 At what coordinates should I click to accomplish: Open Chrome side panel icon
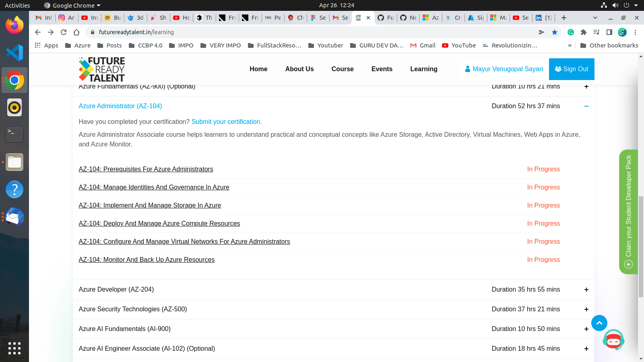click(609, 32)
